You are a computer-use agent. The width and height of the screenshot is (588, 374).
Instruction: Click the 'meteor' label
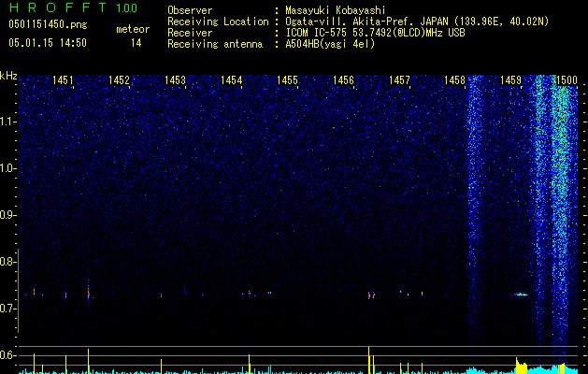coord(133,29)
